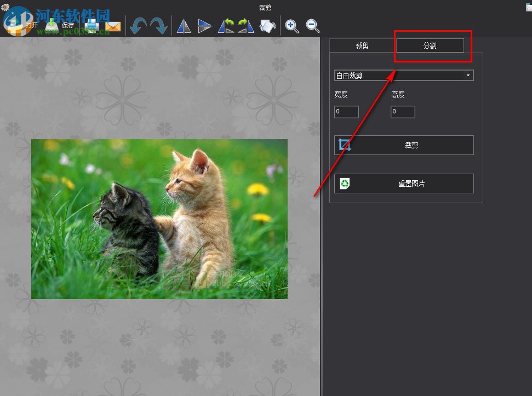This screenshot has height=396, width=532.
Task: Click the undo arrow icon
Action: (x=139, y=26)
